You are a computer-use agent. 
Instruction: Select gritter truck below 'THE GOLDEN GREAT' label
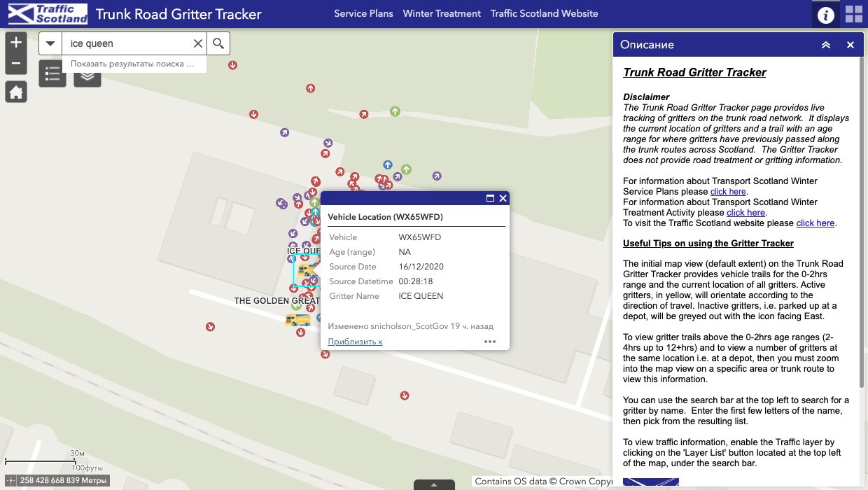pyautogui.click(x=297, y=320)
